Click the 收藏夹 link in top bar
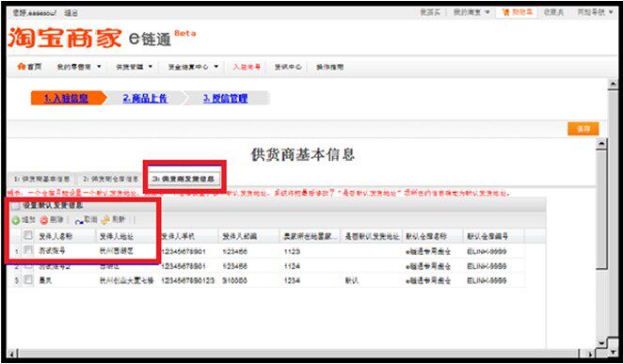This screenshot has height=364, width=623. [553, 12]
